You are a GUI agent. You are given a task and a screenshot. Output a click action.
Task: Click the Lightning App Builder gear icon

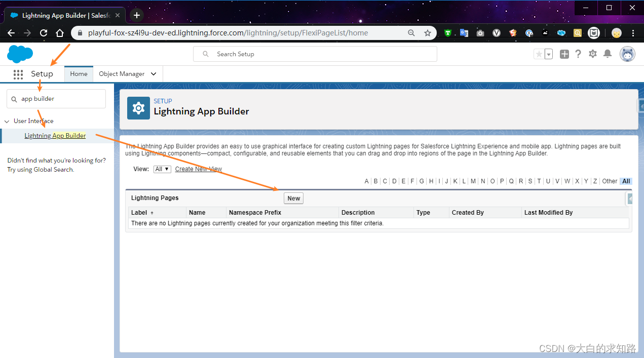tap(138, 108)
